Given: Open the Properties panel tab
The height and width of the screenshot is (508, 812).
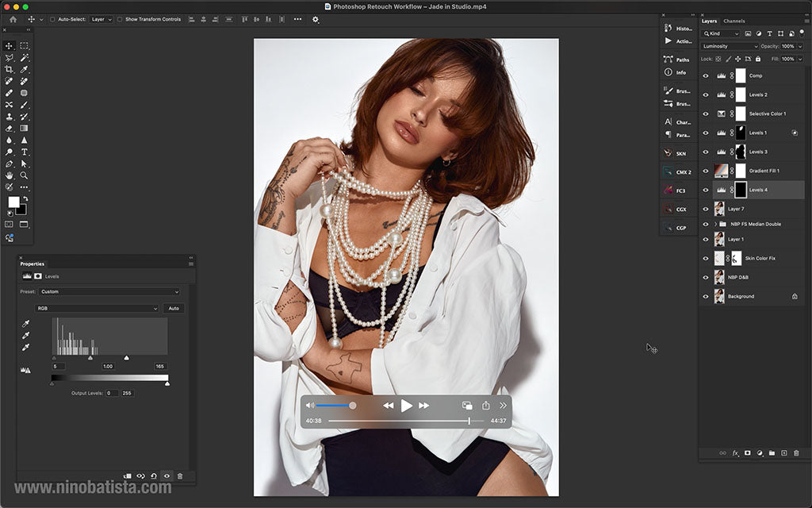Looking at the screenshot, I should (x=33, y=264).
